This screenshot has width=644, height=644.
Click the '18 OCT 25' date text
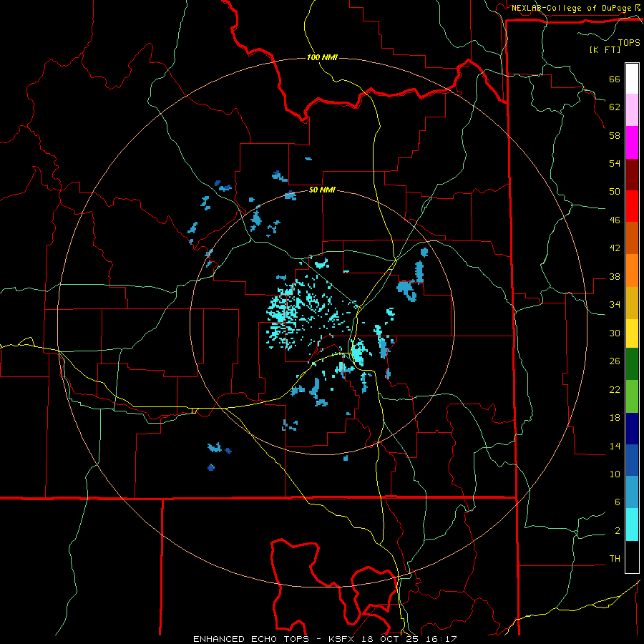[x=390, y=639]
